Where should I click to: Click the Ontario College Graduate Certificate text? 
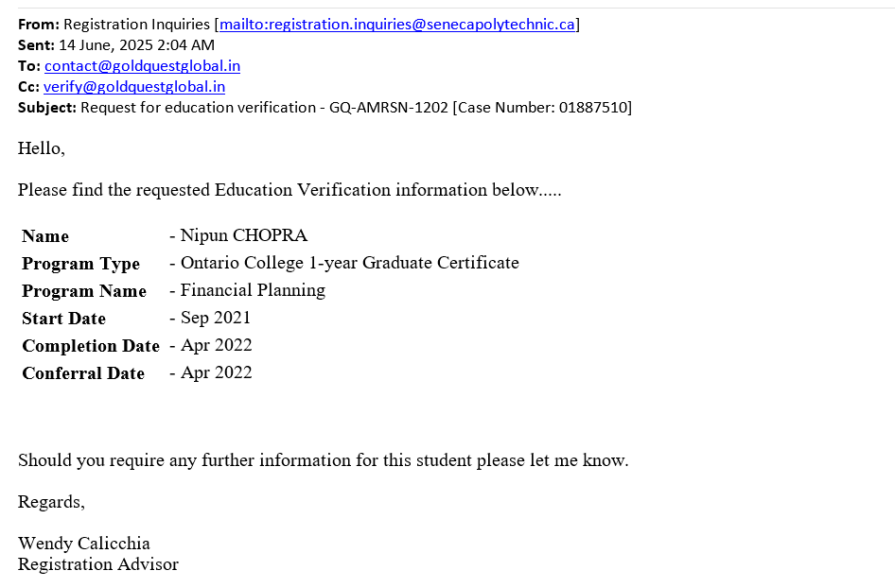[350, 263]
